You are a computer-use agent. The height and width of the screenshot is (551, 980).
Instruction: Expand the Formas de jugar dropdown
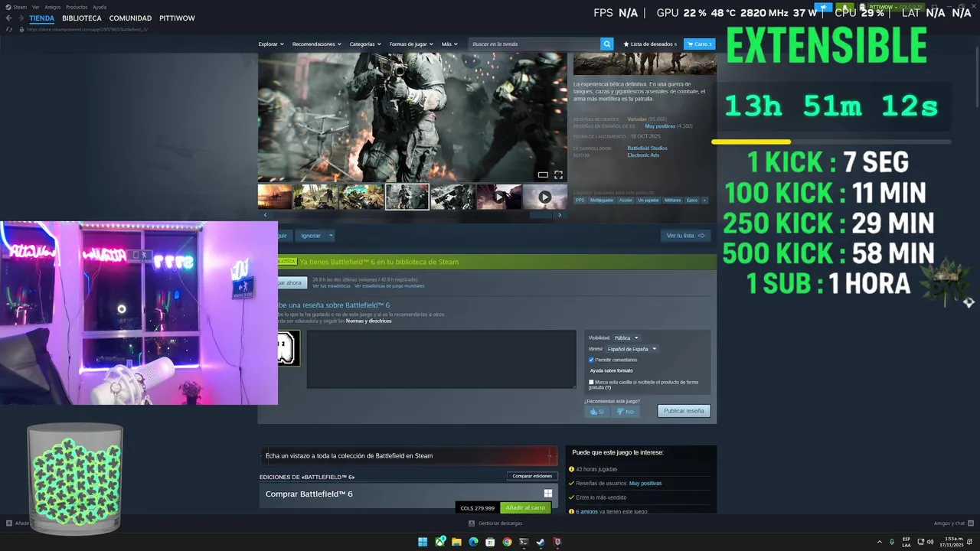[411, 44]
